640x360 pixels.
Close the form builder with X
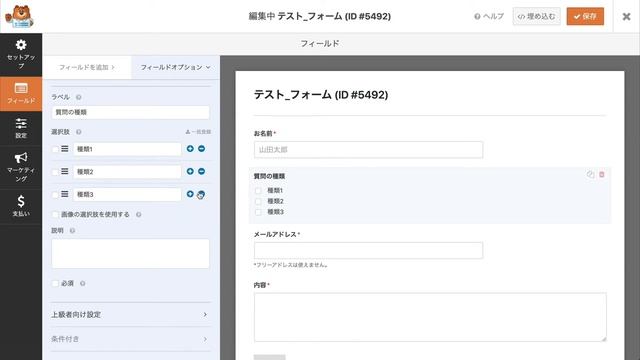[626, 16]
